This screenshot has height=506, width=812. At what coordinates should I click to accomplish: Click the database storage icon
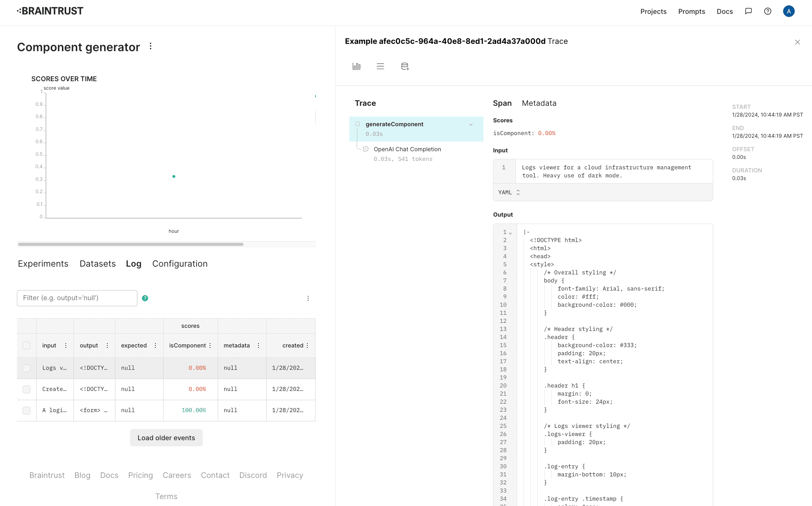point(405,67)
